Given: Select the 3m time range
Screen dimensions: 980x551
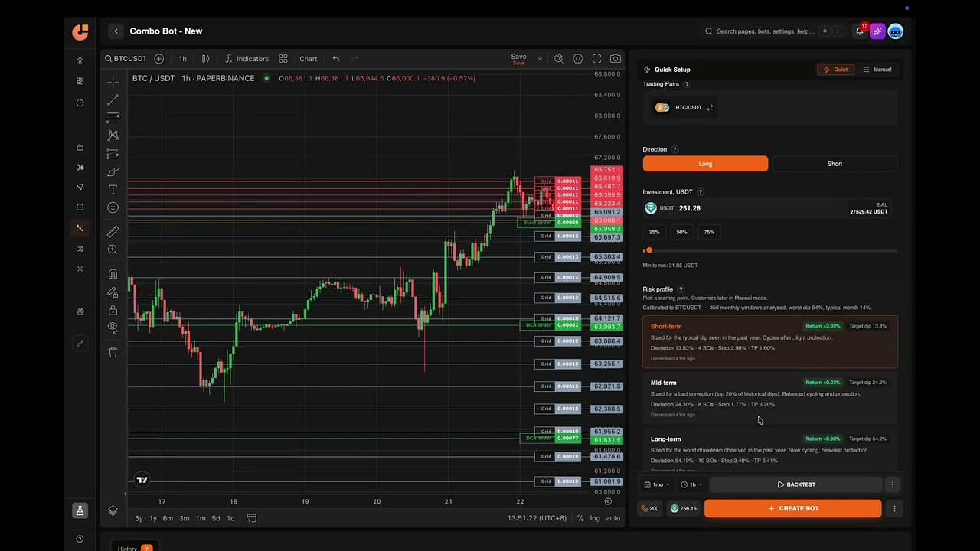Looking at the screenshot, I should 184,518.
